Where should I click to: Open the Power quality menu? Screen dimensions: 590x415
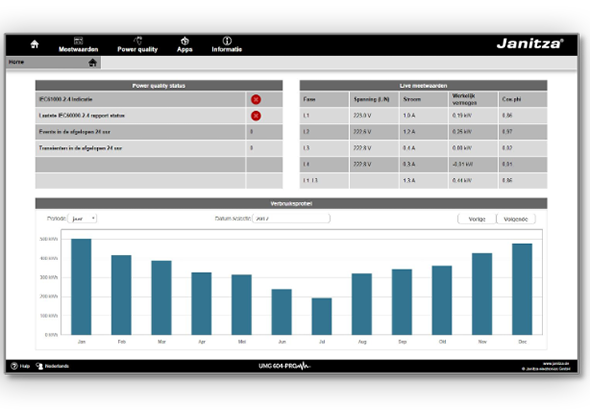(x=137, y=45)
